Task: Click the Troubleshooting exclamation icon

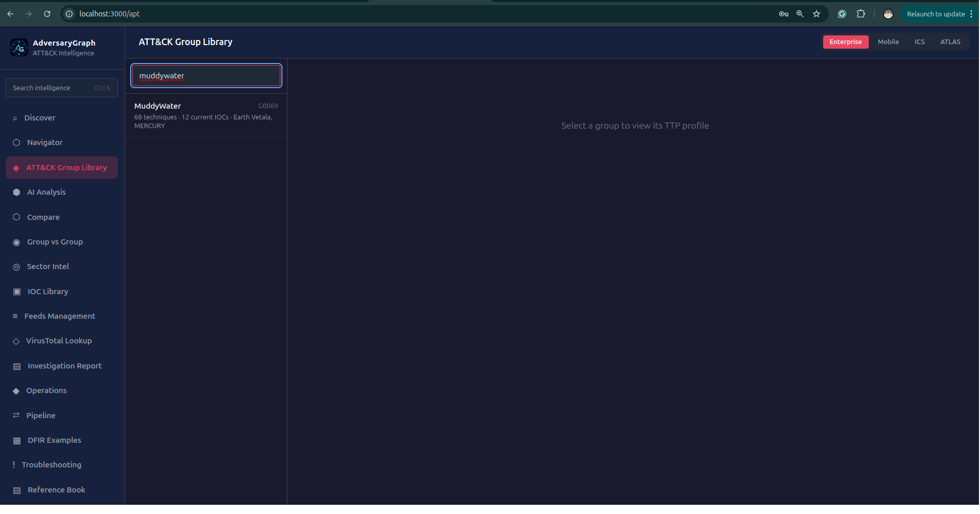Action: (14, 465)
